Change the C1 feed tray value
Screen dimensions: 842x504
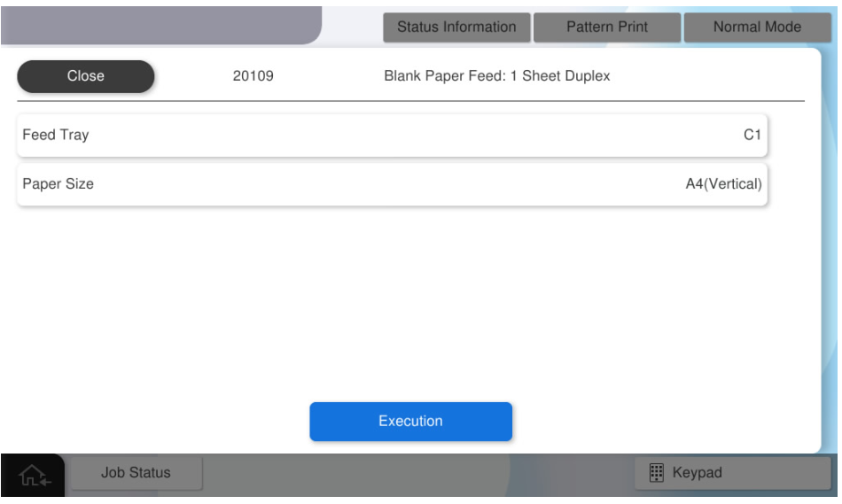click(x=752, y=136)
